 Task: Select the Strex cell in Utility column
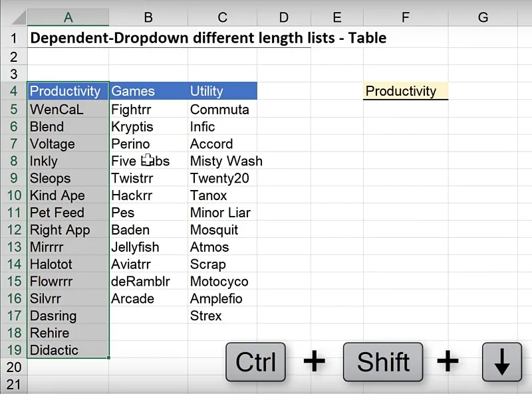coord(222,316)
